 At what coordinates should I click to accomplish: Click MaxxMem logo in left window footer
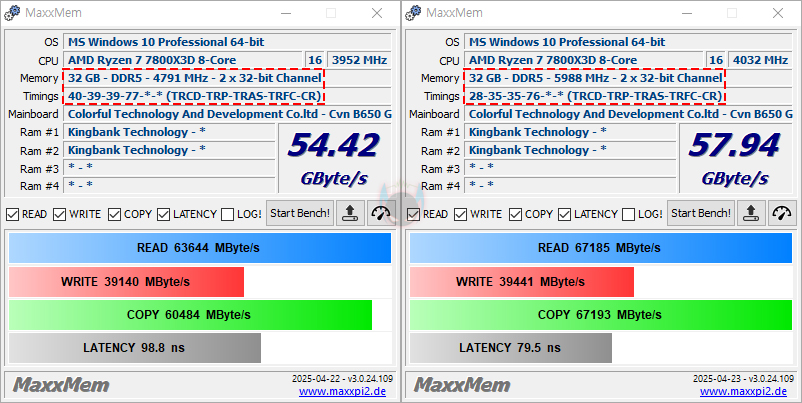61,385
